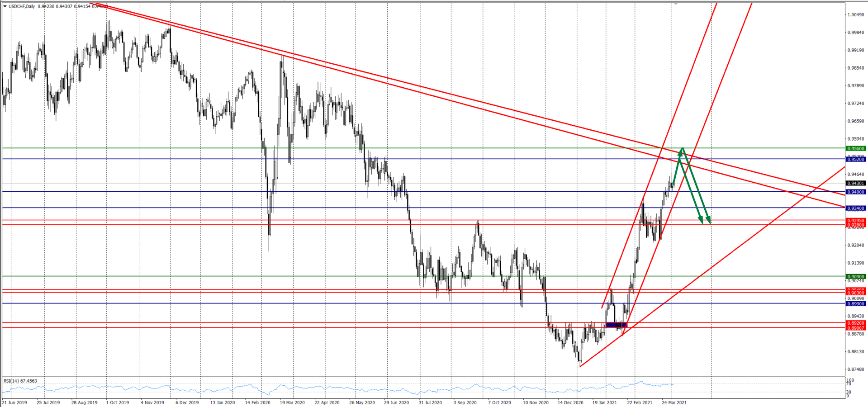Click the red 0.92950 price label
This screenshot has height=407, width=868.
855,220
